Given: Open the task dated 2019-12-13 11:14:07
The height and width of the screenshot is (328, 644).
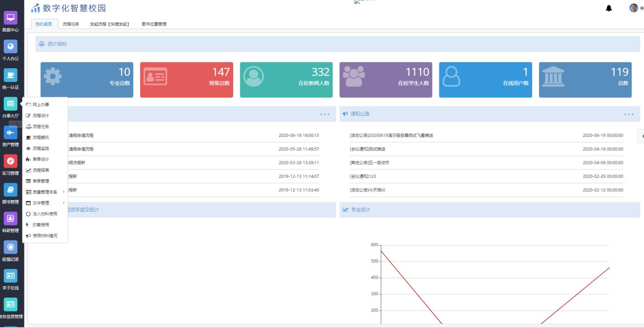Looking at the screenshot, I should (x=193, y=176).
